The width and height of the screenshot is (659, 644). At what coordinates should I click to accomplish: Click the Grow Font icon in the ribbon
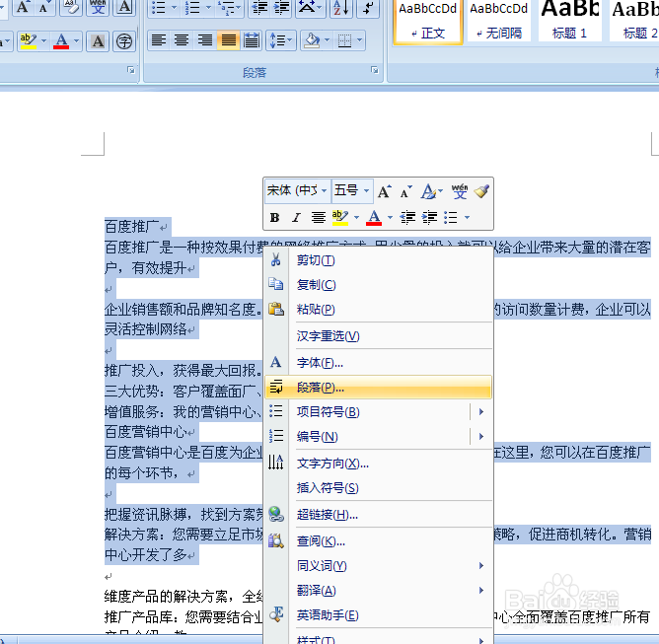point(23,7)
